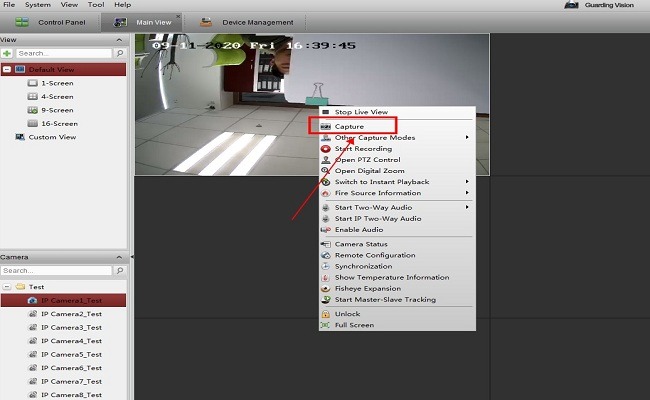Screen dimensions: 650x400
Task: Enable Audio in the context menu
Action: (358, 230)
